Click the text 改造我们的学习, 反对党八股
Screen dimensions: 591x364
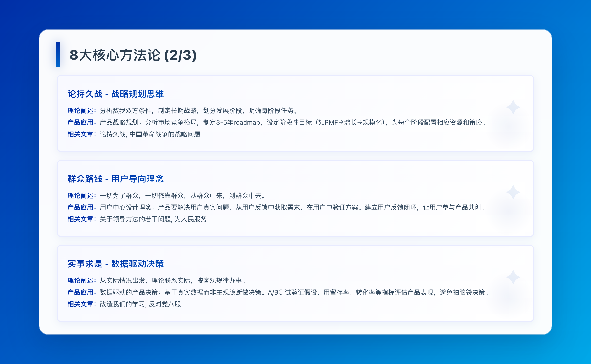(x=140, y=304)
